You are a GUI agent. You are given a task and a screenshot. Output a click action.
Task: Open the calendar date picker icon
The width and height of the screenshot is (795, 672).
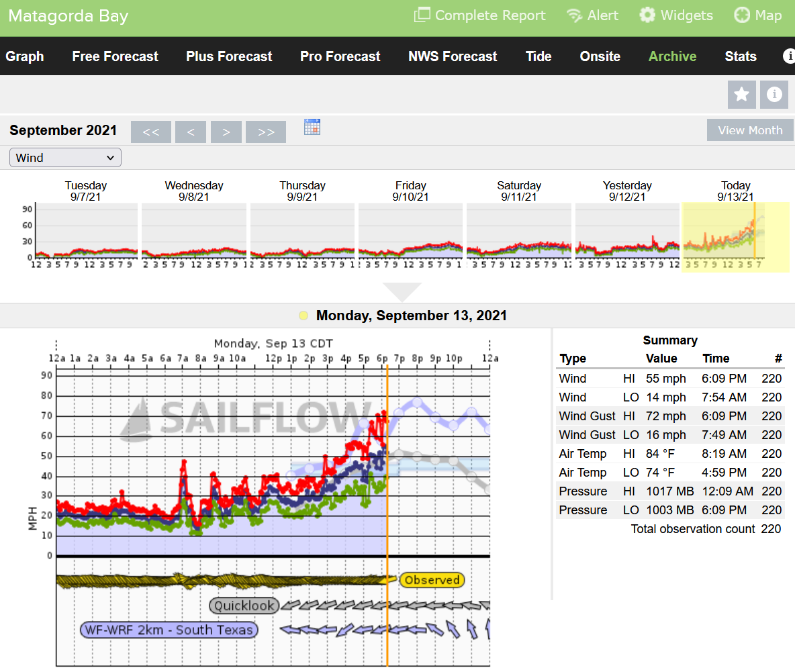(312, 127)
